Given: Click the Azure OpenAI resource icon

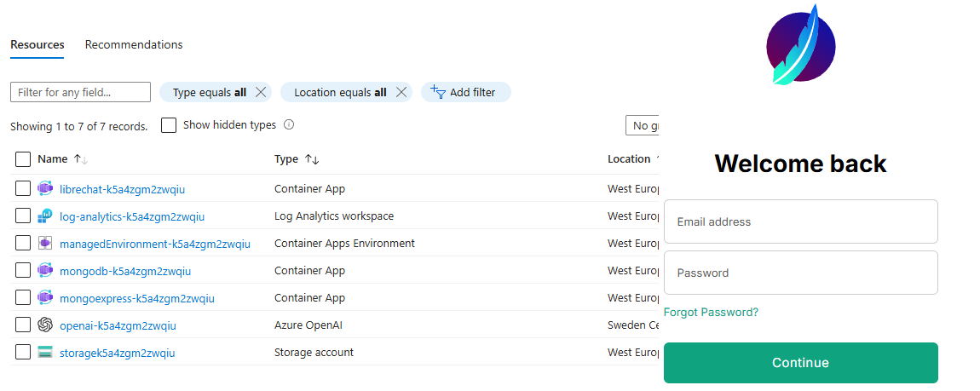Looking at the screenshot, I should click(x=45, y=325).
